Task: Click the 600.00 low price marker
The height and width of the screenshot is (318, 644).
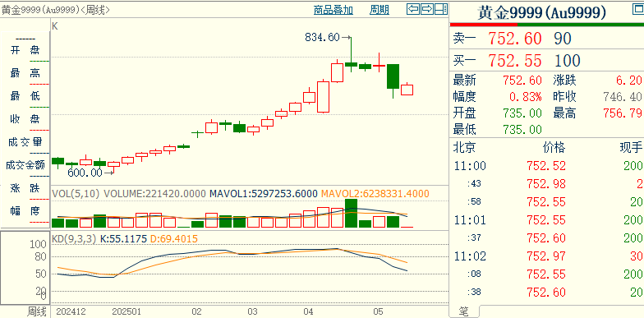Action: [x=85, y=173]
